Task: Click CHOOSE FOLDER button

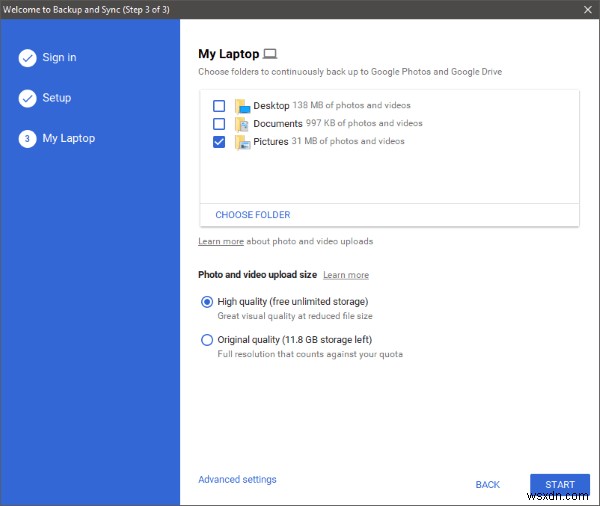Action: (253, 215)
